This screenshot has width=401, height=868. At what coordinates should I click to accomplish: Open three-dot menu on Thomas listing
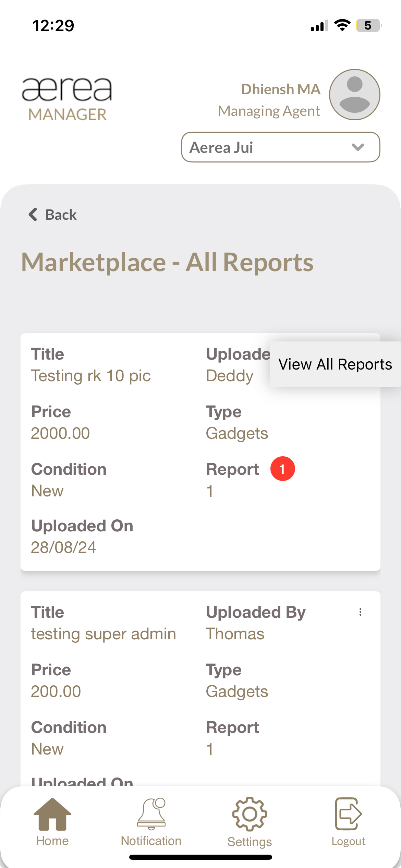(360, 612)
